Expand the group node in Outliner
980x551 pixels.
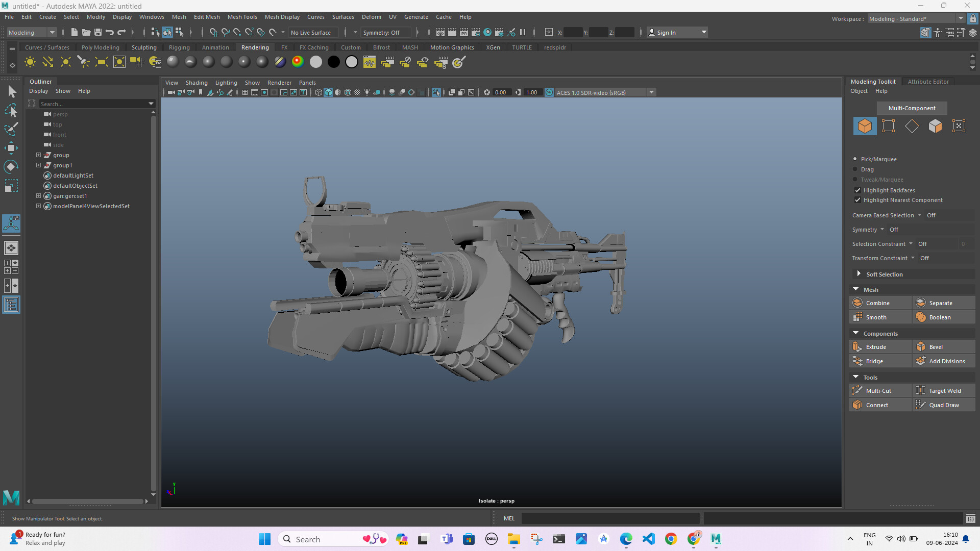point(38,155)
